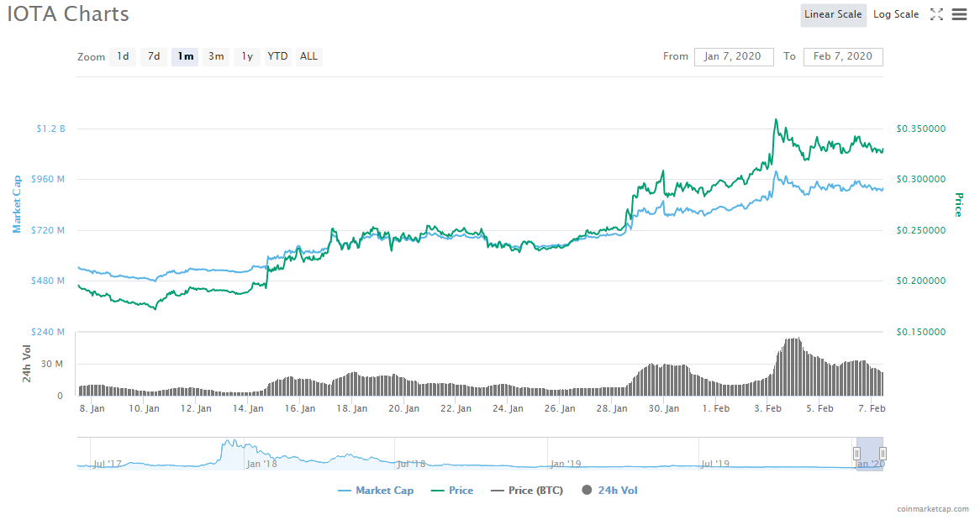Click the Price axis title
The height and width of the screenshot is (520, 980).
point(959,204)
